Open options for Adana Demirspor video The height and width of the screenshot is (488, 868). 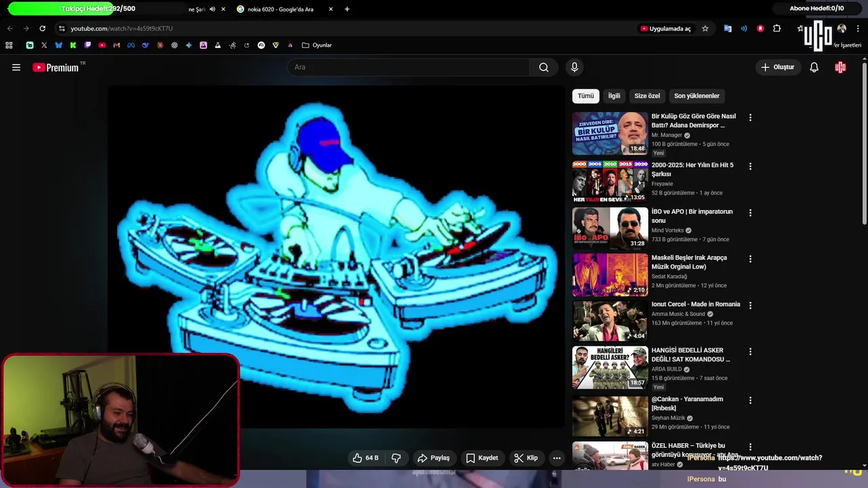(750, 117)
